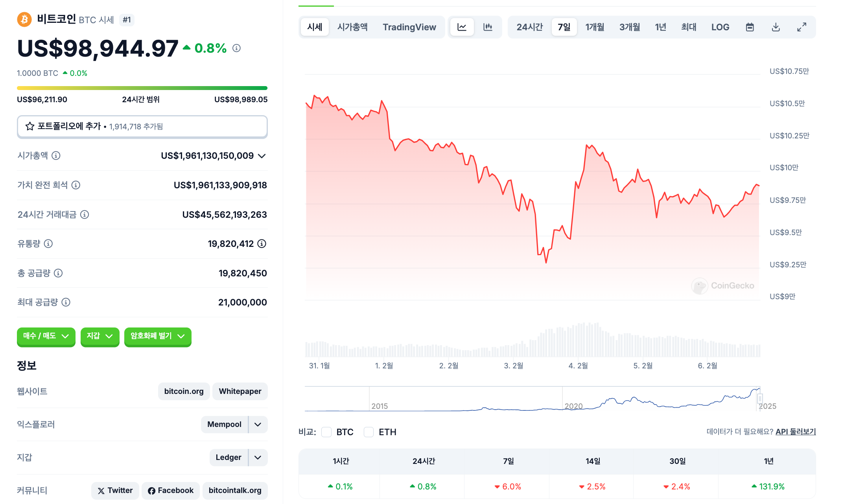855x504 pixels.
Task: Select the 시가총액 chart tab
Action: (x=352, y=27)
